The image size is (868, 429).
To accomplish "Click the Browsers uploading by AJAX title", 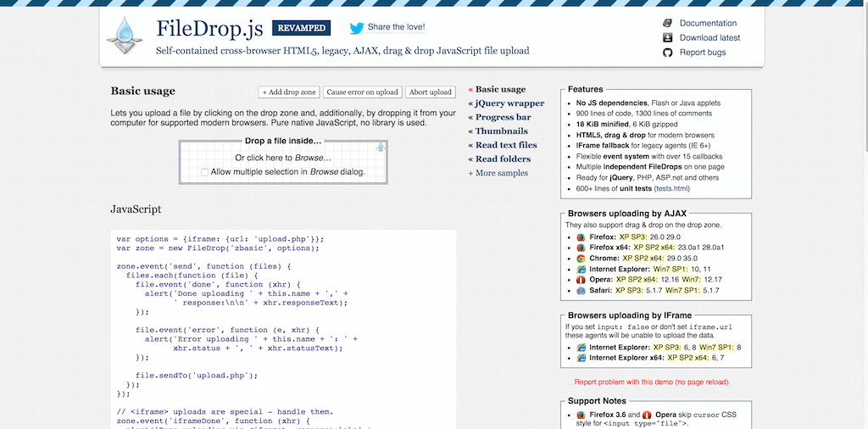I will tap(627, 213).
